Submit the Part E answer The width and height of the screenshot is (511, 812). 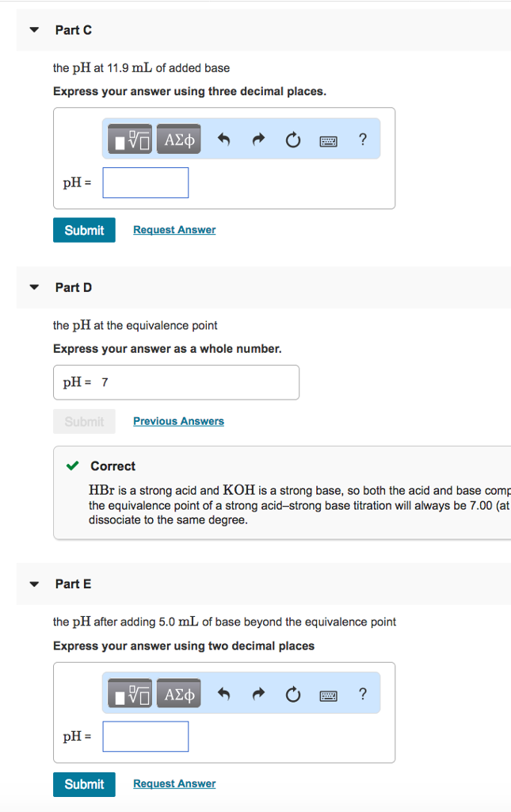84,784
